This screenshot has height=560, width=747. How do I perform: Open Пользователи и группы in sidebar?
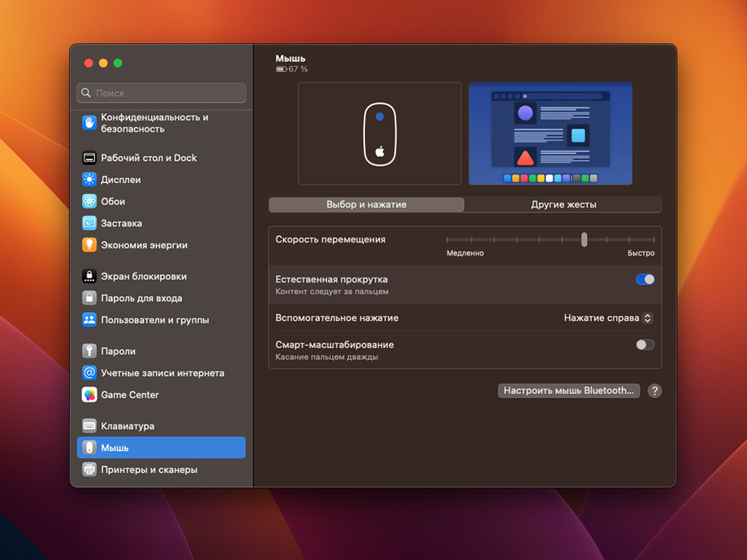pos(155,320)
